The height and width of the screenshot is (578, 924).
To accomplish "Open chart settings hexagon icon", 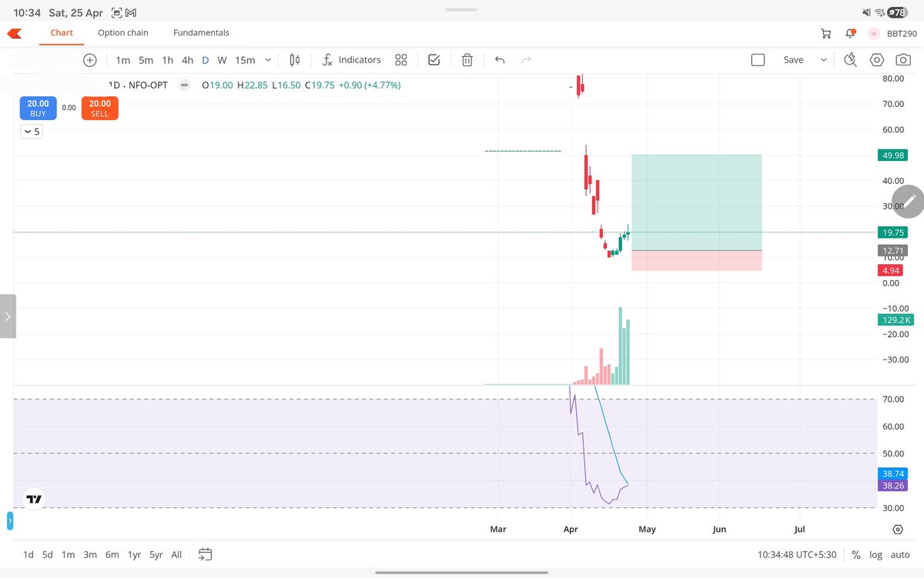I will 877,60.
